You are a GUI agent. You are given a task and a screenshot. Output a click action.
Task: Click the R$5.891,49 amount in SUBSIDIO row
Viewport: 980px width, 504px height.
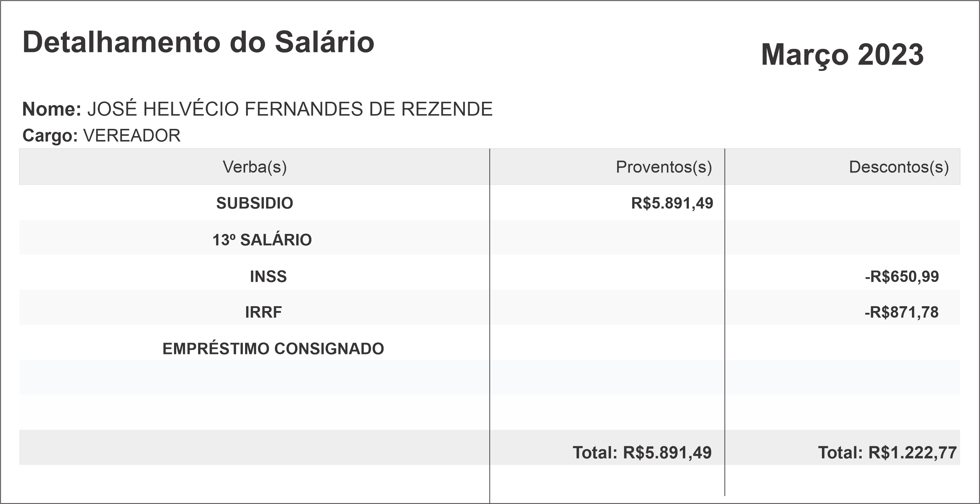click(672, 203)
